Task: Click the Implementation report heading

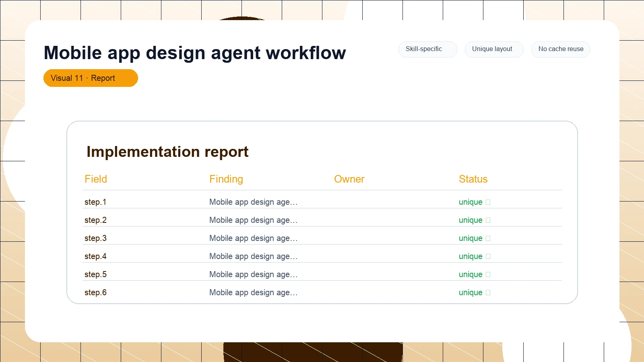Action: point(167,152)
